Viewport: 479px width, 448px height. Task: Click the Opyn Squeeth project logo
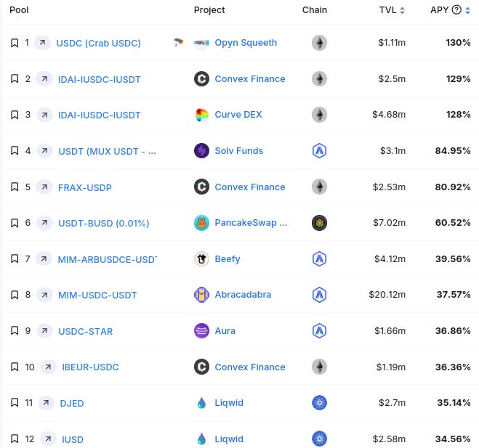[201, 43]
